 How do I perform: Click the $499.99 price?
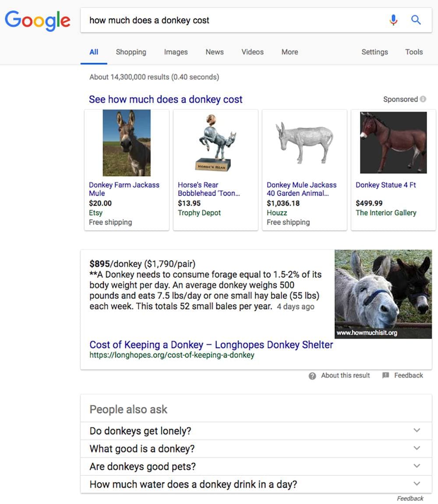click(369, 203)
